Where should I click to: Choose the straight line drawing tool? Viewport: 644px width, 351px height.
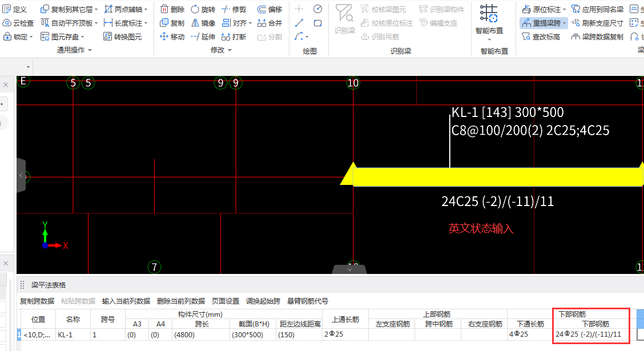(x=299, y=23)
